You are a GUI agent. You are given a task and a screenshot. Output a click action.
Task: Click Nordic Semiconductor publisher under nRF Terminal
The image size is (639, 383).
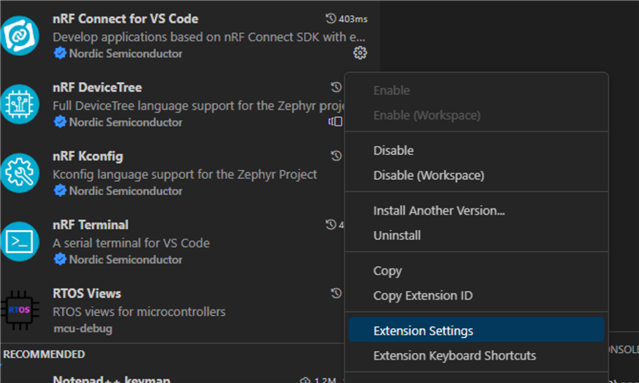pyautogui.click(x=126, y=259)
